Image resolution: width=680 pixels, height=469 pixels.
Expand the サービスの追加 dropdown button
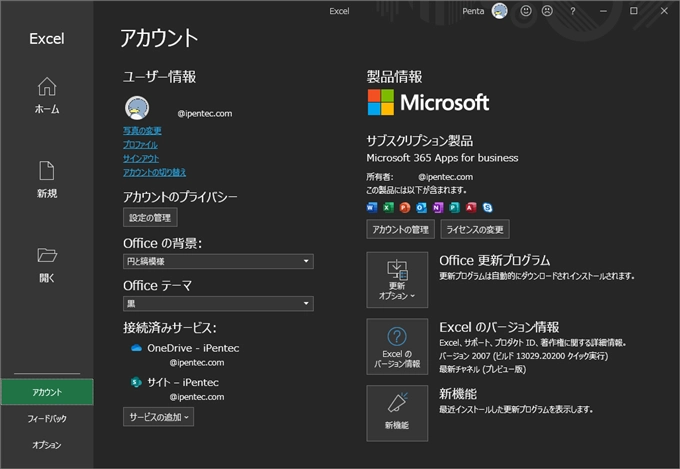pyautogui.click(x=158, y=417)
